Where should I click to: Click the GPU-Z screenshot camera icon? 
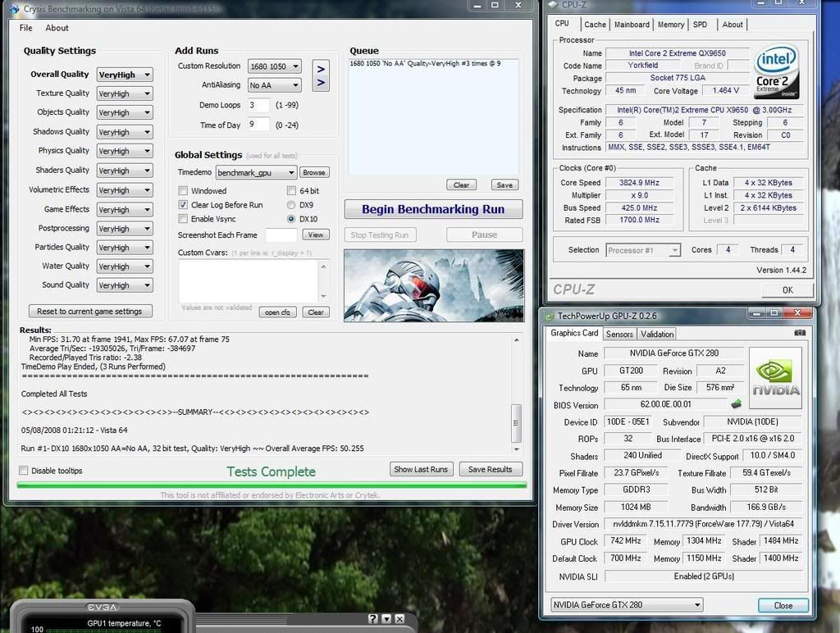(800, 333)
